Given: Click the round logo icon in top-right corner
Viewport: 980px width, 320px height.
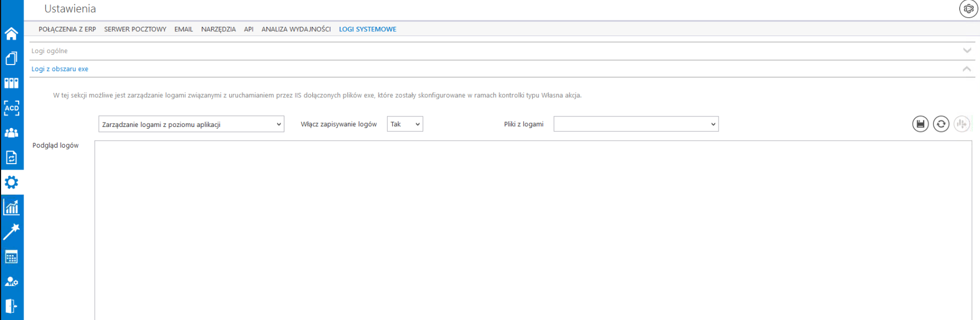Looking at the screenshot, I should (969, 9).
